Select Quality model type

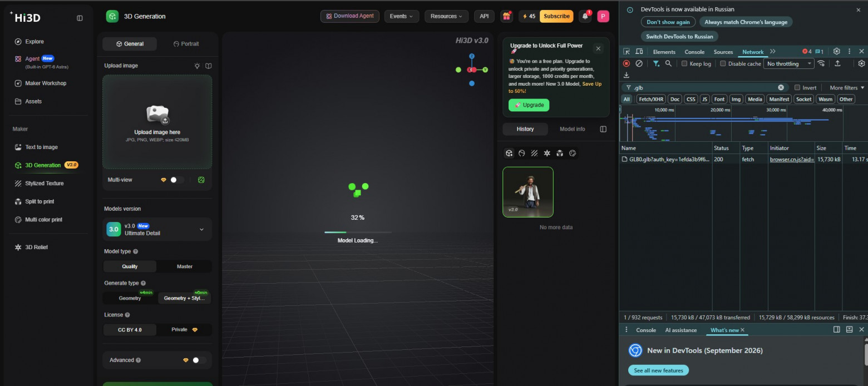pyautogui.click(x=130, y=266)
